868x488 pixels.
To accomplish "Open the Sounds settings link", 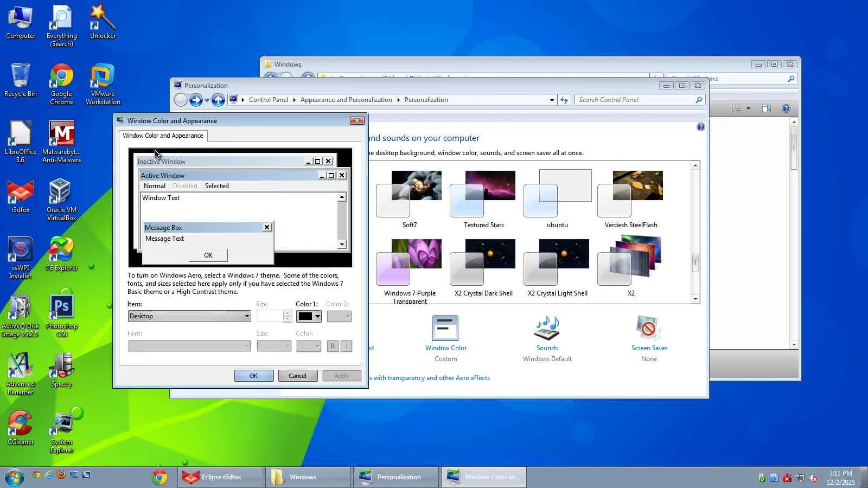I will tap(547, 348).
